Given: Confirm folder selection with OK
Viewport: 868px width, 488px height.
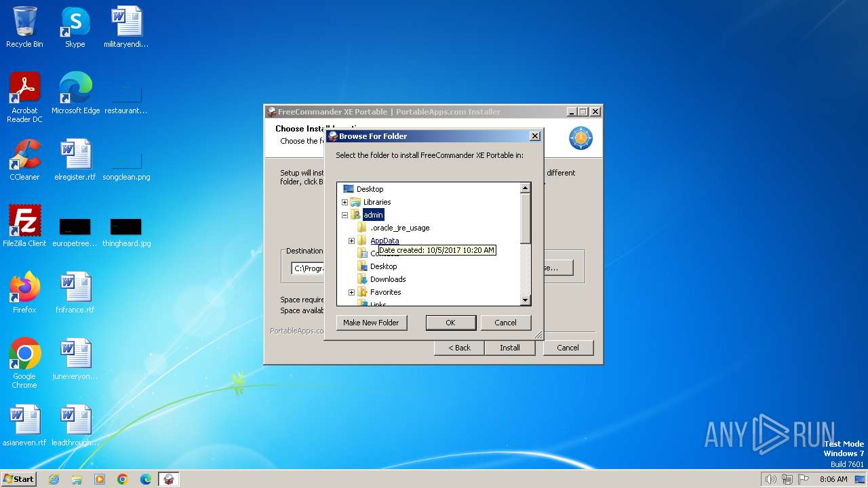Looking at the screenshot, I should pyautogui.click(x=450, y=323).
